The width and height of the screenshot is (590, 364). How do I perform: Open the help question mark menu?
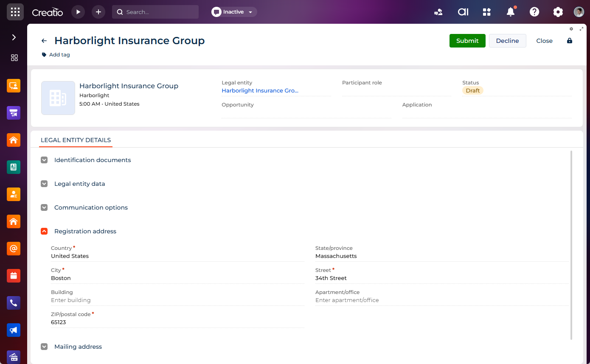(x=534, y=12)
